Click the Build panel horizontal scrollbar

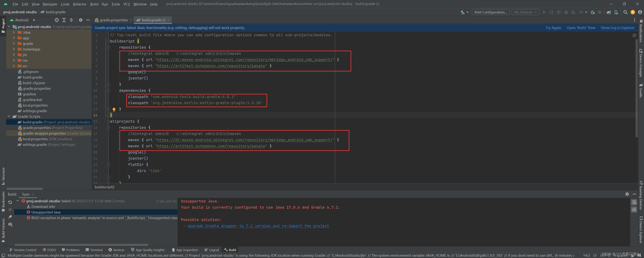[81, 245]
